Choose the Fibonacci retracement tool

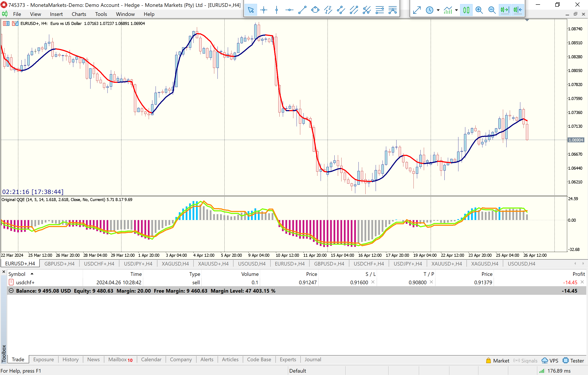click(380, 10)
